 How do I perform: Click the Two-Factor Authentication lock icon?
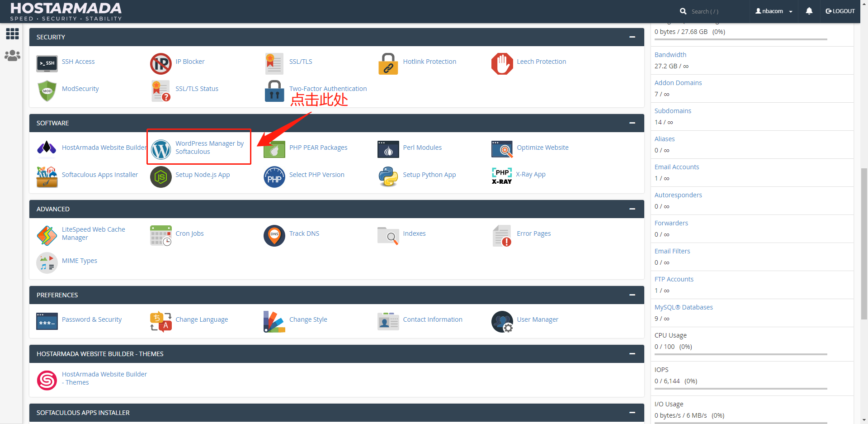[274, 91]
